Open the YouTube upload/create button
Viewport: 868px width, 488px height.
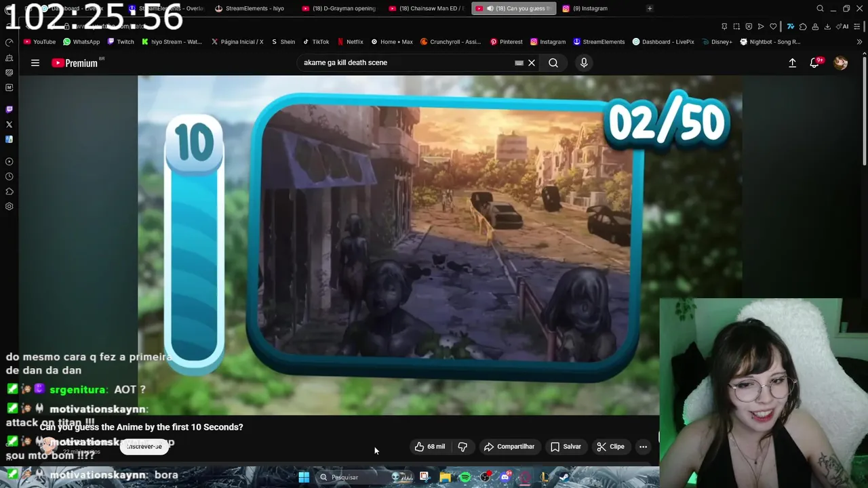(x=792, y=63)
